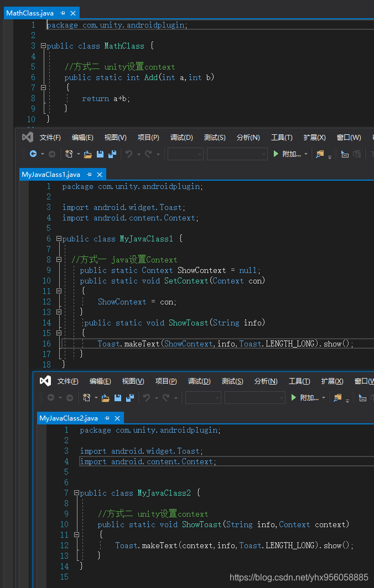This screenshot has width=374, height=588.
Task: Select the MathClass.java tab label
Action: [30, 13]
